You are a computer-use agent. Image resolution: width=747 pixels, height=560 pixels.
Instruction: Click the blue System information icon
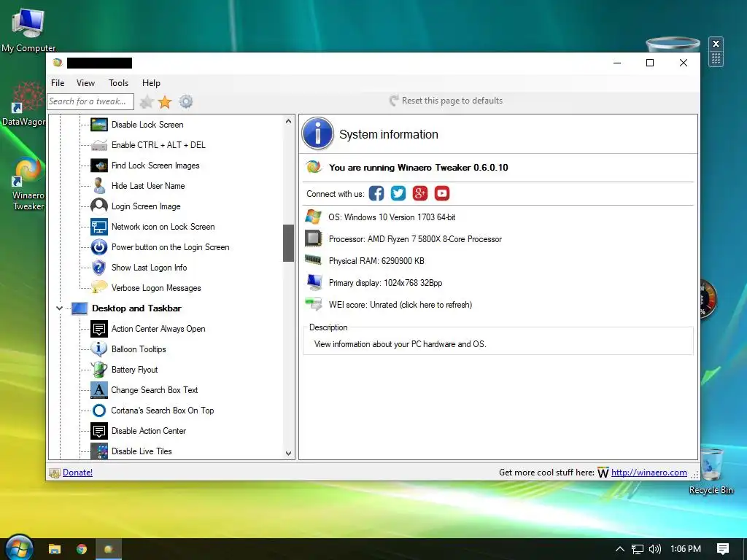tap(318, 134)
